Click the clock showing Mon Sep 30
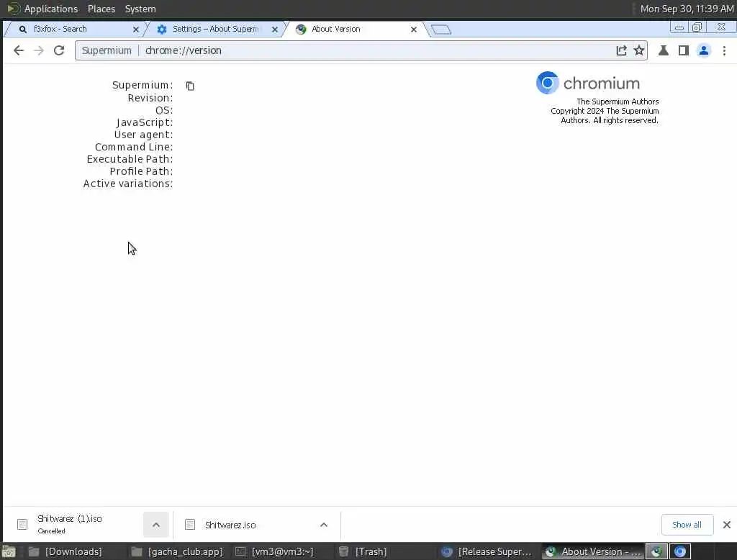The width and height of the screenshot is (737, 560). (687, 9)
